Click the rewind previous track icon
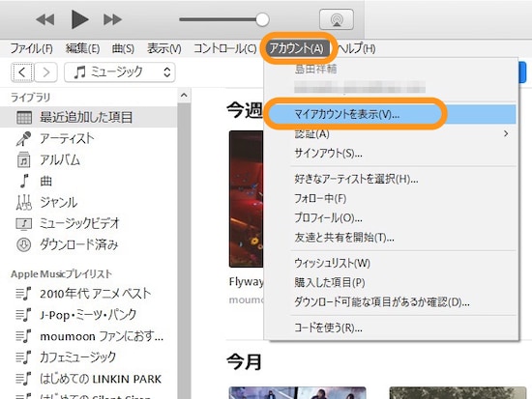Image resolution: width=532 pixels, height=399 pixels. click(45, 19)
